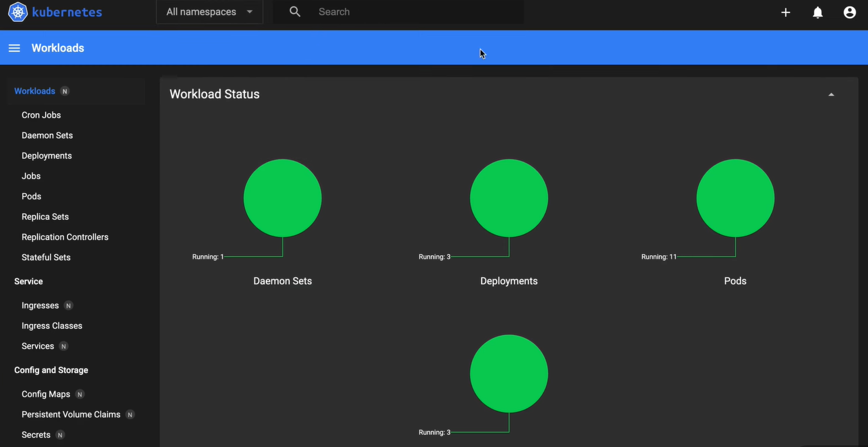
Task: Open Stateful Sets from the sidebar
Action: [46, 257]
